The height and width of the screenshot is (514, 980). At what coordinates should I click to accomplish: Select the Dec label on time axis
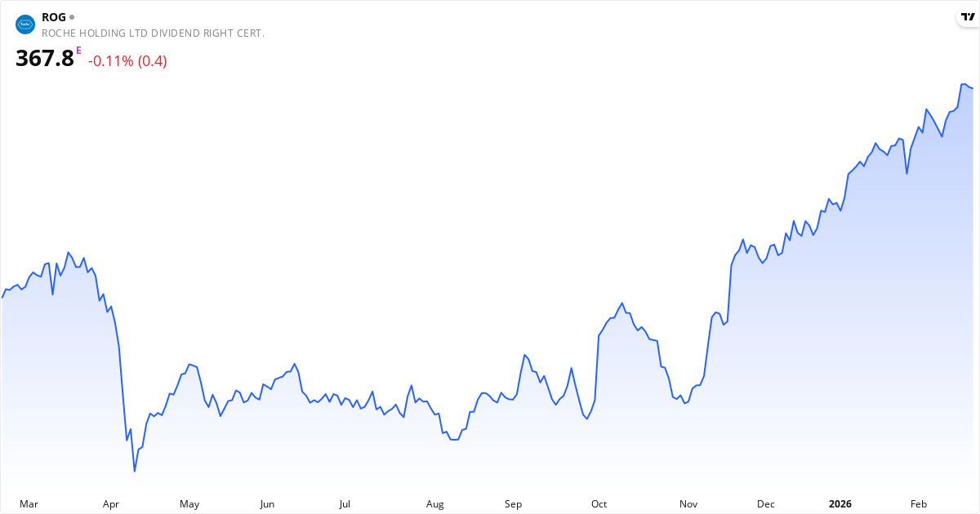tap(766, 504)
